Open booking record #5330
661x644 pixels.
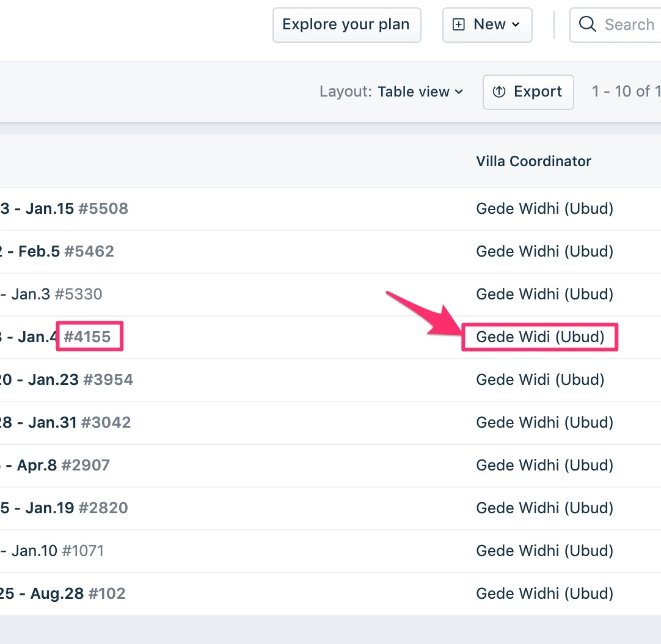pyautogui.click(x=78, y=294)
